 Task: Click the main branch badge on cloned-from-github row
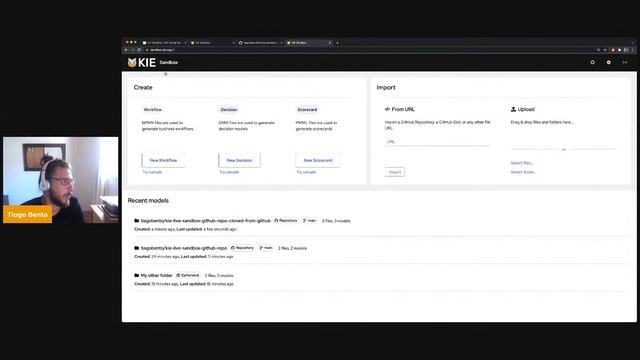pyautogui.click(x=309, y=221)
